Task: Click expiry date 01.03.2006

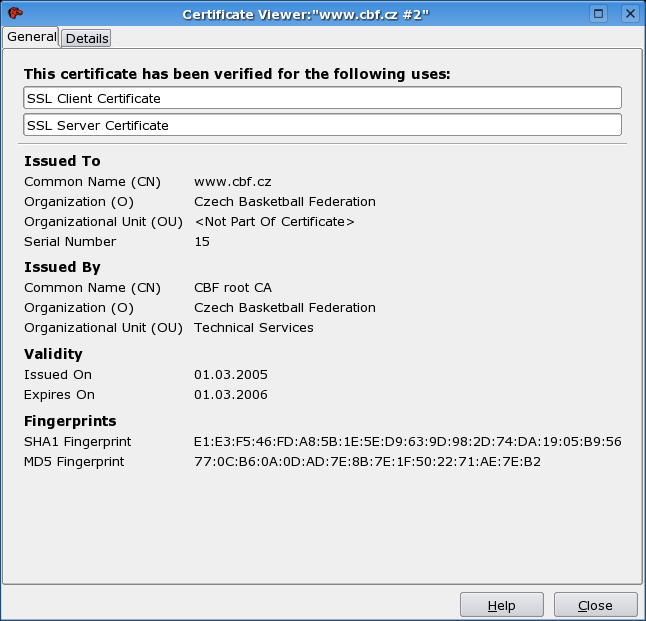Action: click(x=231, y=395)
